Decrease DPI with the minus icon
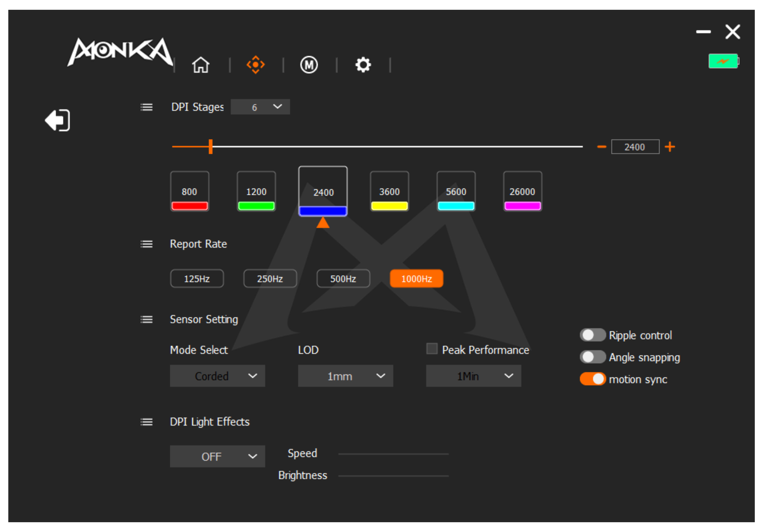767x532 pixels. point(602,147)
